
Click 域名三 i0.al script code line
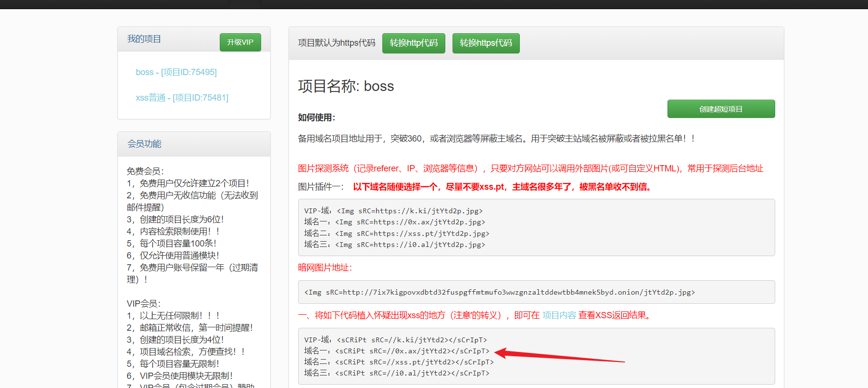[397, 373]
